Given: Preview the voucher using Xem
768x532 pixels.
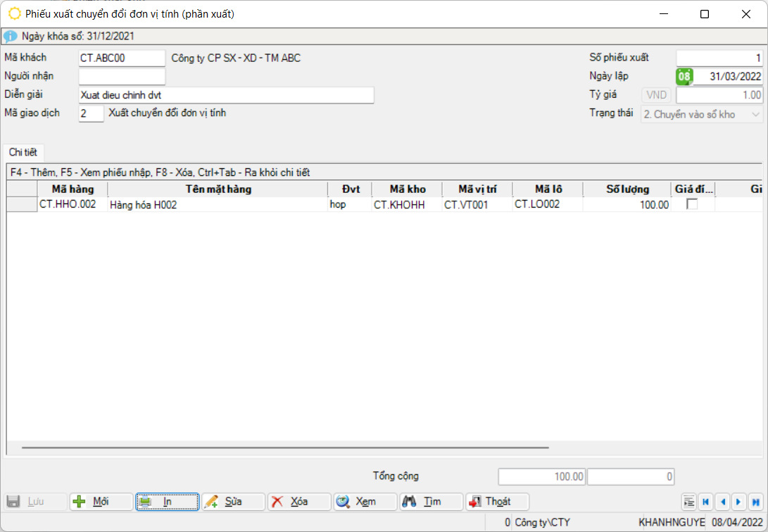Looking at the screenshot, I should pos(365,502).
